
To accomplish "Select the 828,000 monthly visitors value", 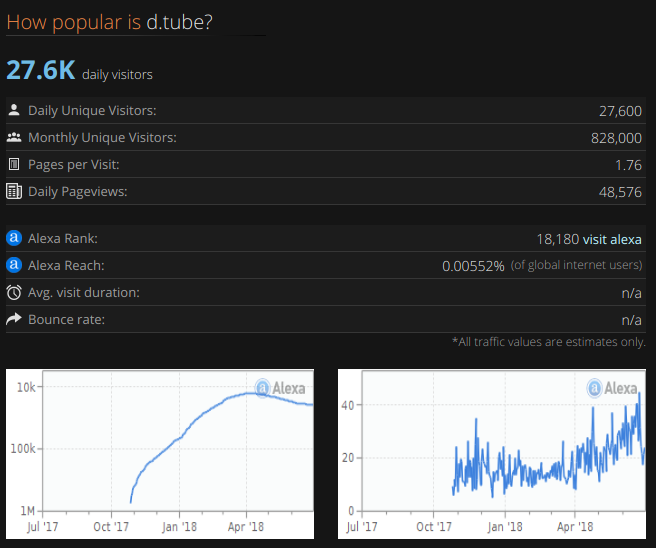I will (616, 138).
